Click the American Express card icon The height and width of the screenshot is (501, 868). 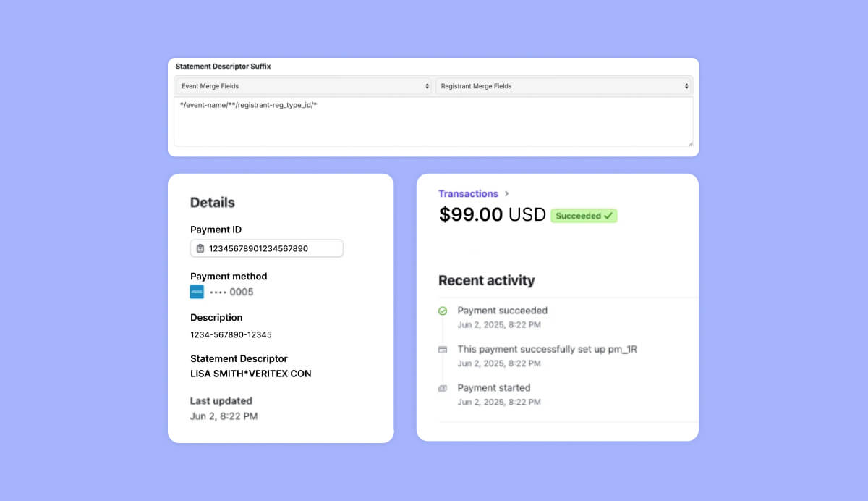(197, 292)
